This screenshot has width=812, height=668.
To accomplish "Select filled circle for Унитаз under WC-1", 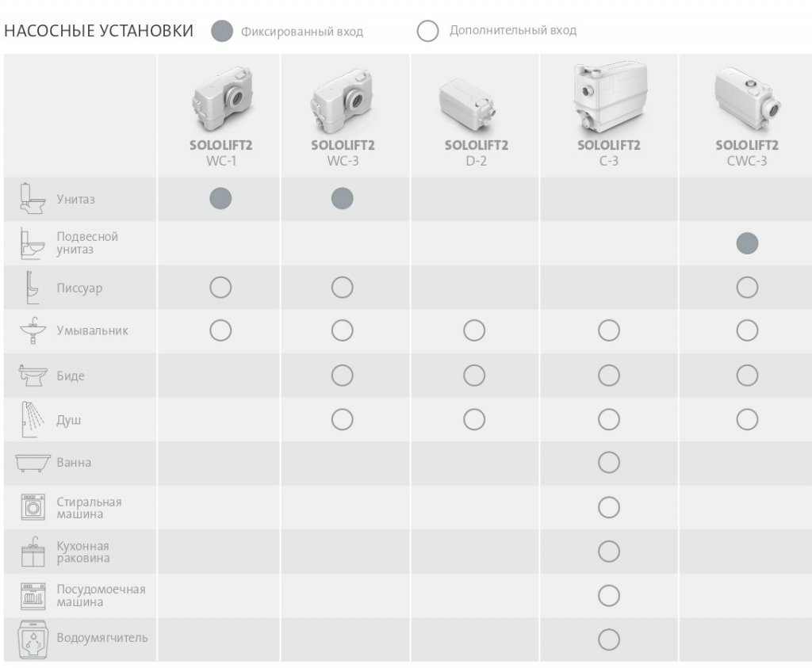I will (220, 199).
